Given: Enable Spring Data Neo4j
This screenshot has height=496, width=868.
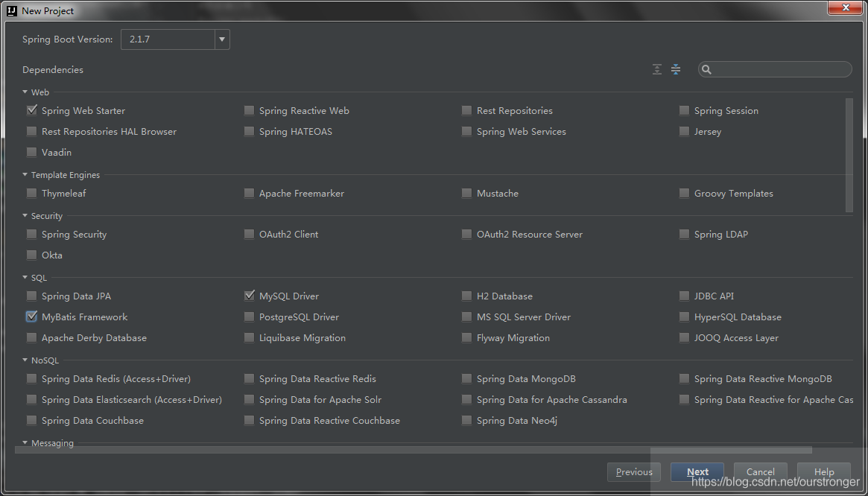Looking at the screenshot, I should [x=466, y=420].
